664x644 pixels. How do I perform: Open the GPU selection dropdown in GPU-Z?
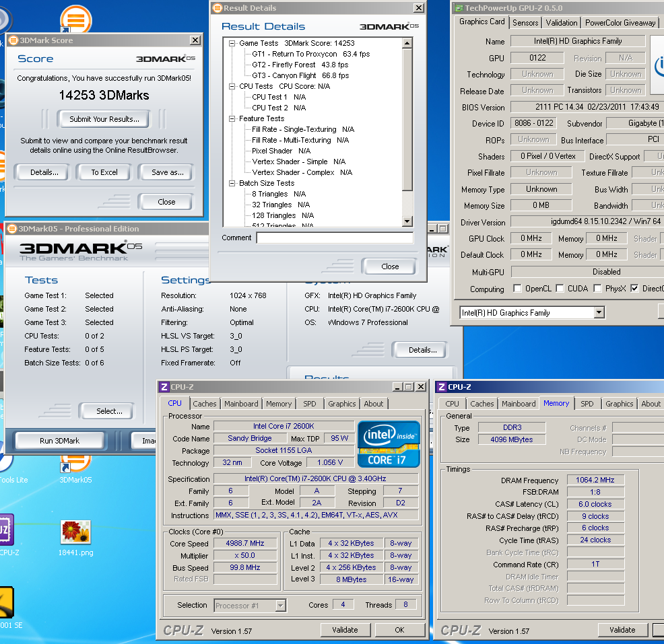[599, 313]
